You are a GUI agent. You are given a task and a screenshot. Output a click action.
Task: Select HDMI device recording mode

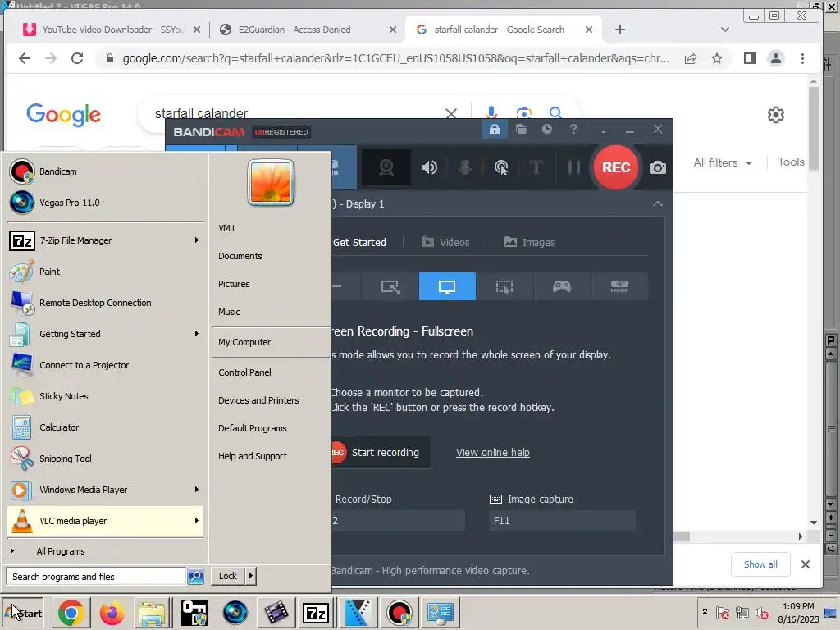coord(619,286)
